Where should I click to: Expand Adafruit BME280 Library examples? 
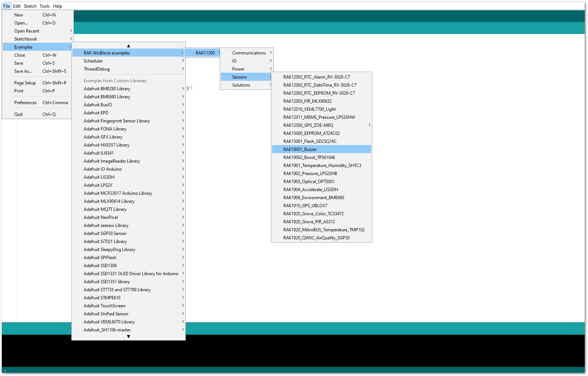tap(128, 89)
